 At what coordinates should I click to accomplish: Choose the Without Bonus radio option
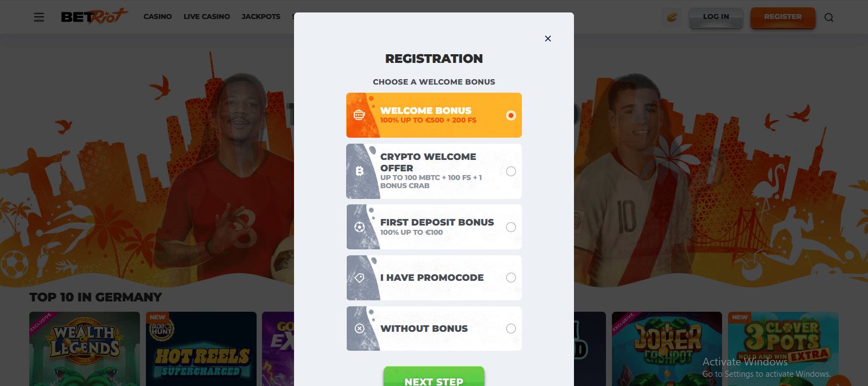tap(510, 329)
